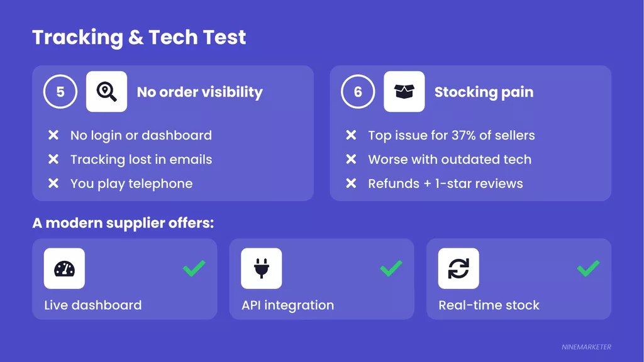The width and height of the screenshot is (644, 362).
Task: Click the green checkmark on API integration card
Action: (391, 268)
